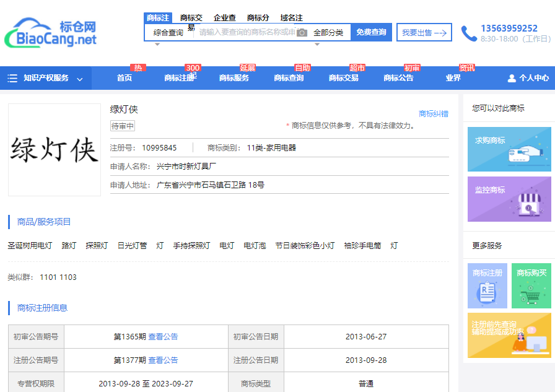
Task: Click the BiaoCang.net cloud logo
Action: pos(51,33)
